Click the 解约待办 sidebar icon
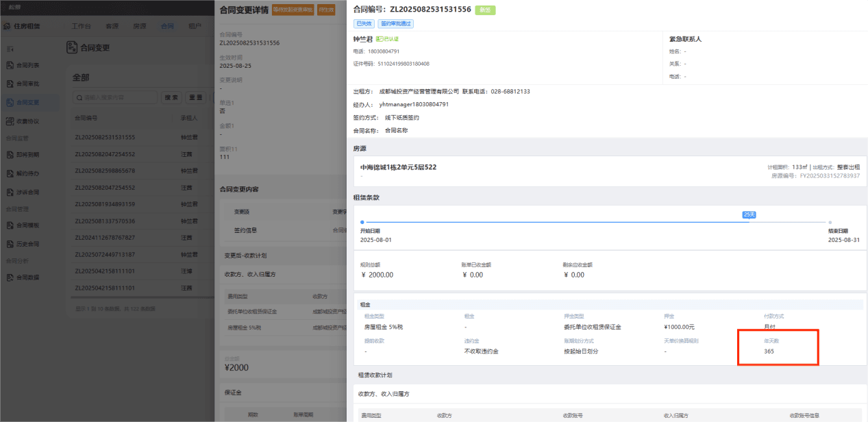 [x=10, y=173]
